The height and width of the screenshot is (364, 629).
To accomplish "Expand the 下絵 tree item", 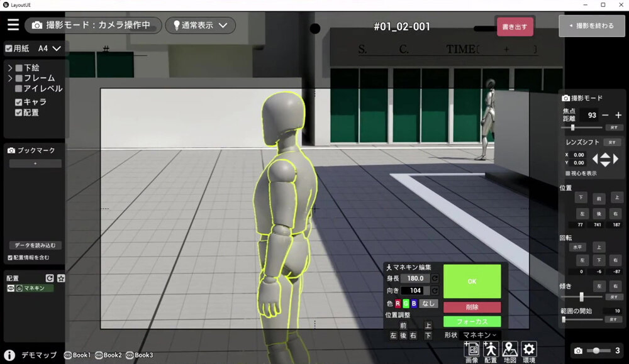I will [x=10, y=68].
